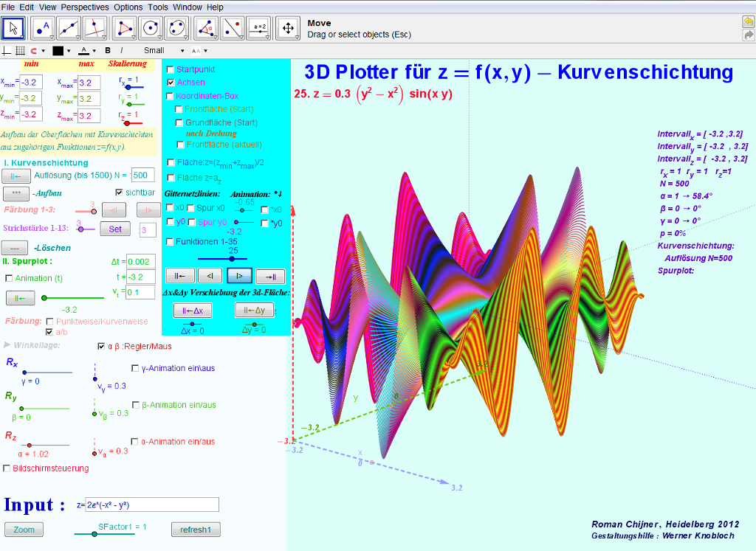Toggle the grid display icon
The image size is (756, 551).
click(20, 51)
